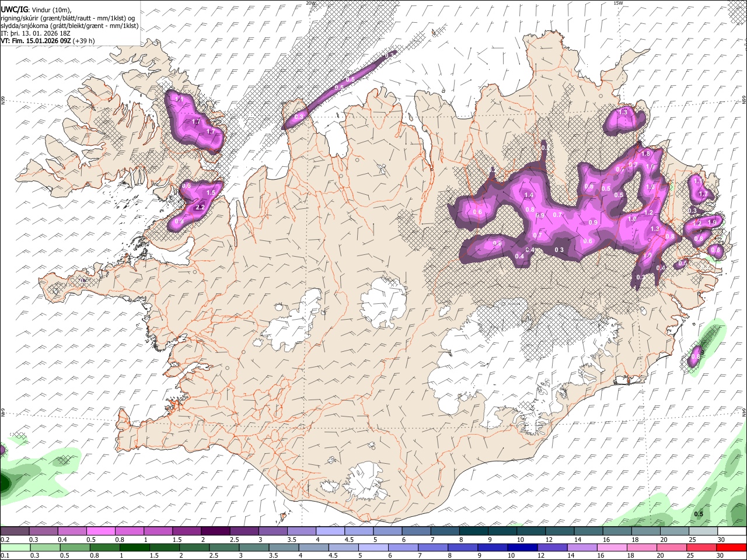Pick the white 30 swatch in upper scale

point(732,531)
